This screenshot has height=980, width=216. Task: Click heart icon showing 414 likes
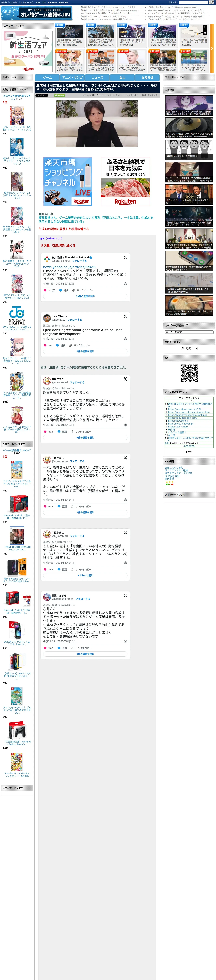click(x=45, y=432)
